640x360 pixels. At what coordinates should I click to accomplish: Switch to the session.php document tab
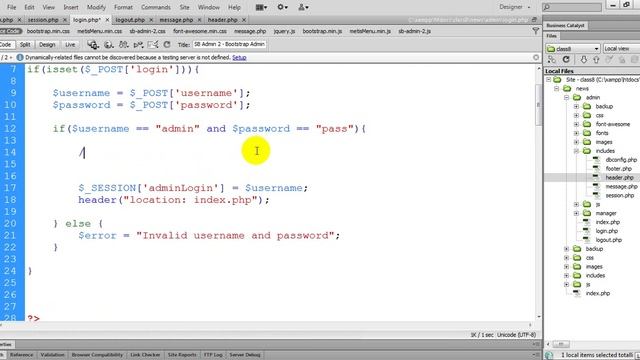click(x=43, y=20)
